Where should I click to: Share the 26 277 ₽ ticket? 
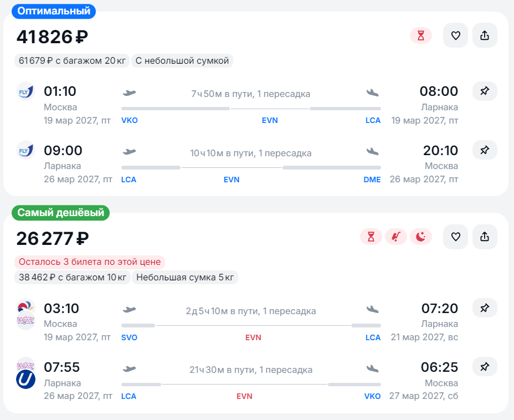485,237
